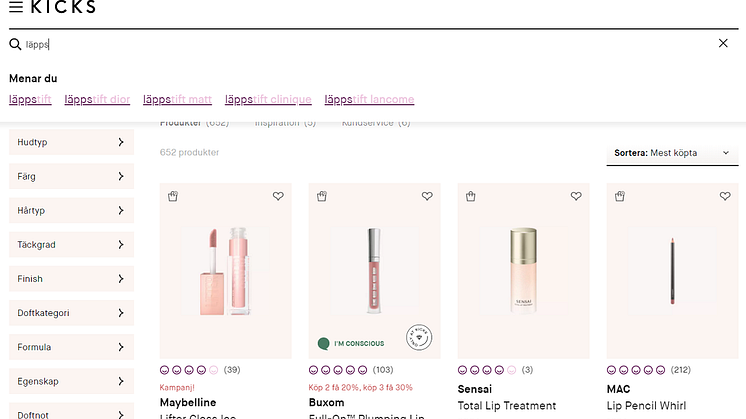The width and height of the screenshot is (746, 419).
Task: Click the I'M CONSCIOUS badge on Buxom
Action: (351, 343)
